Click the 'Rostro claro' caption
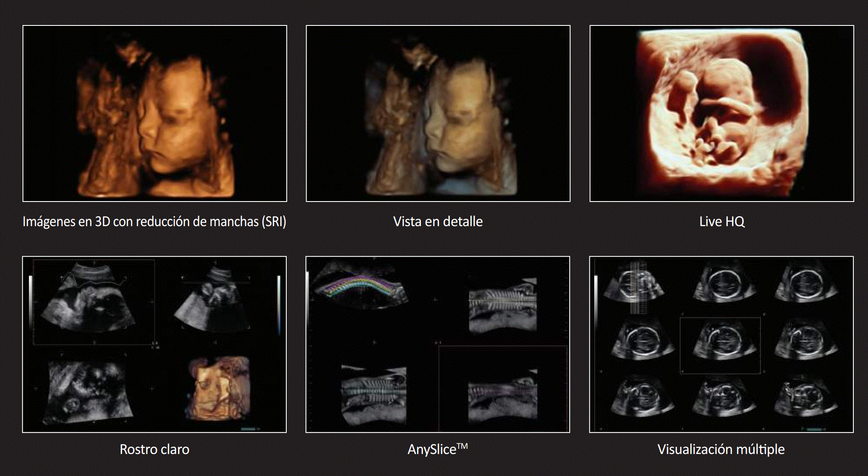Image resolution: width=868 pixels, height=476 pixels. pos(154,449)
